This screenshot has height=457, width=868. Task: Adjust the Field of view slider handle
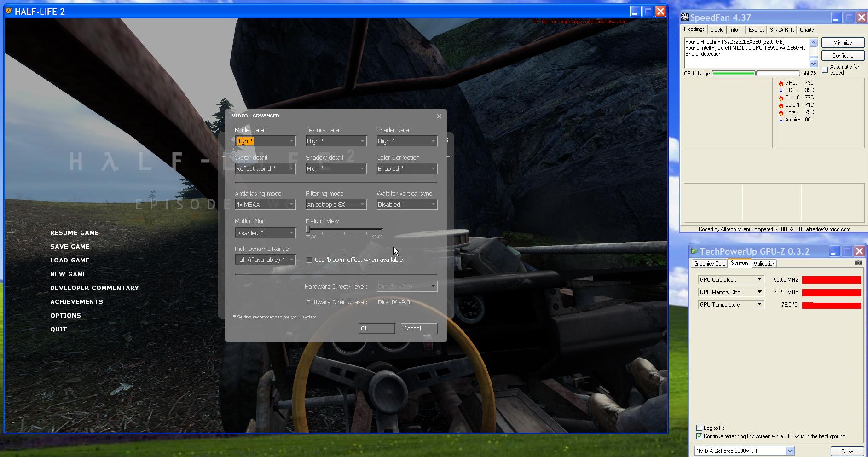308,229
